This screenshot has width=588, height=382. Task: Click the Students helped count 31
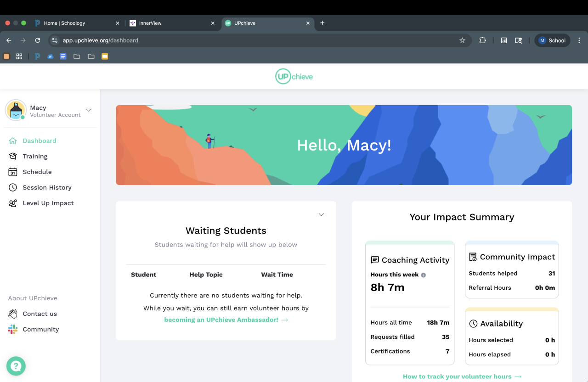click(552, 274)
